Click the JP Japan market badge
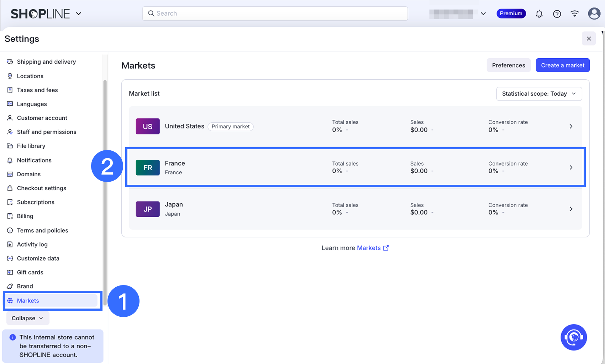 tap(147, 209)
